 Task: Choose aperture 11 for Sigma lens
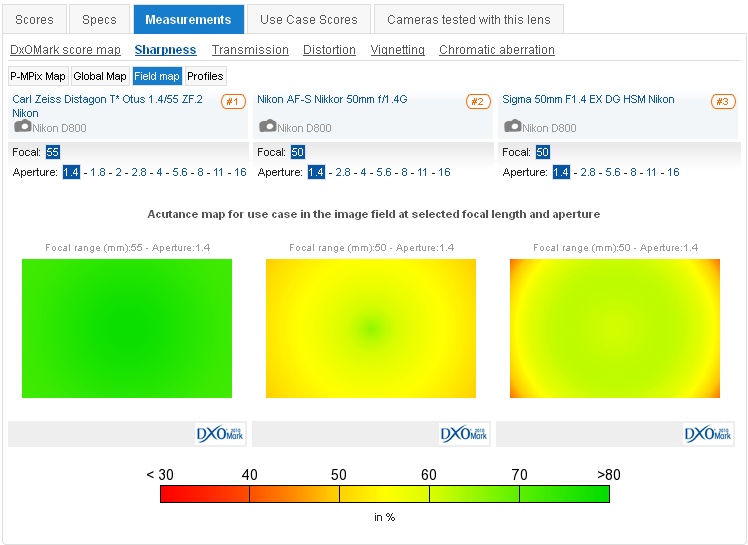652,172
